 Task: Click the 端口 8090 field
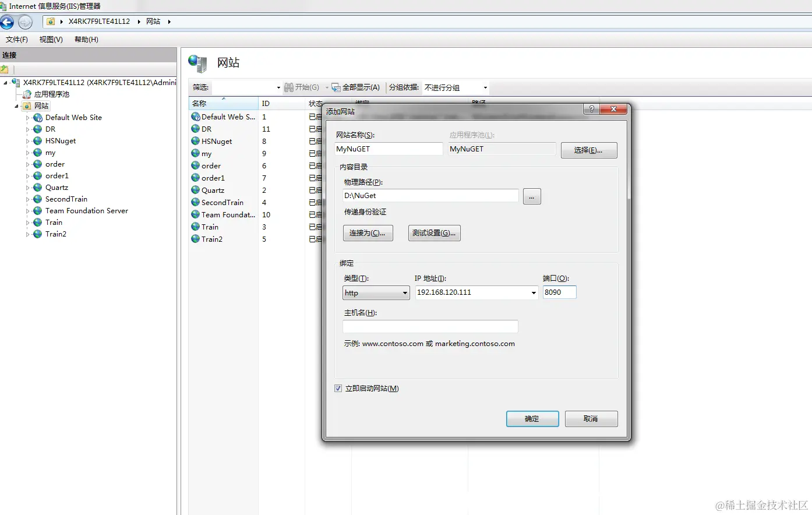559,292
